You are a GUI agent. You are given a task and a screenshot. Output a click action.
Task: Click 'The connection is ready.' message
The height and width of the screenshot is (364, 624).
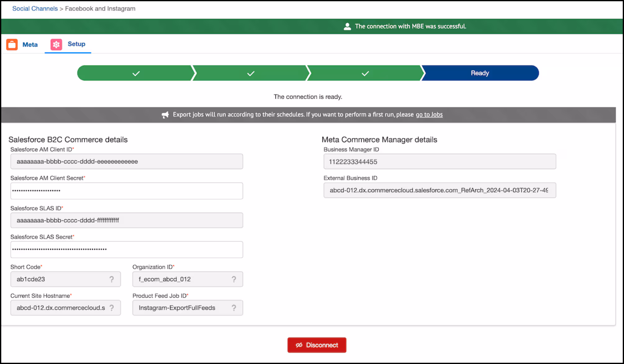308,97
